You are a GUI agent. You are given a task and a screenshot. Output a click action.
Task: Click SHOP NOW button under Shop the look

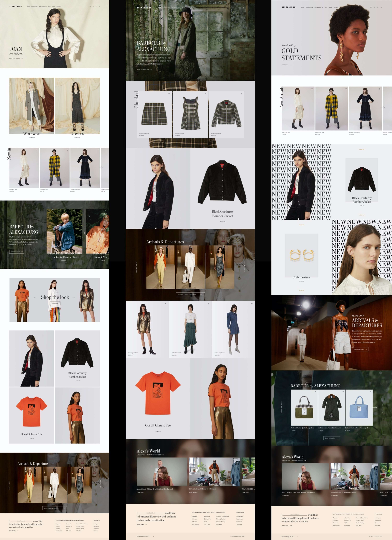tap(55, 303)
